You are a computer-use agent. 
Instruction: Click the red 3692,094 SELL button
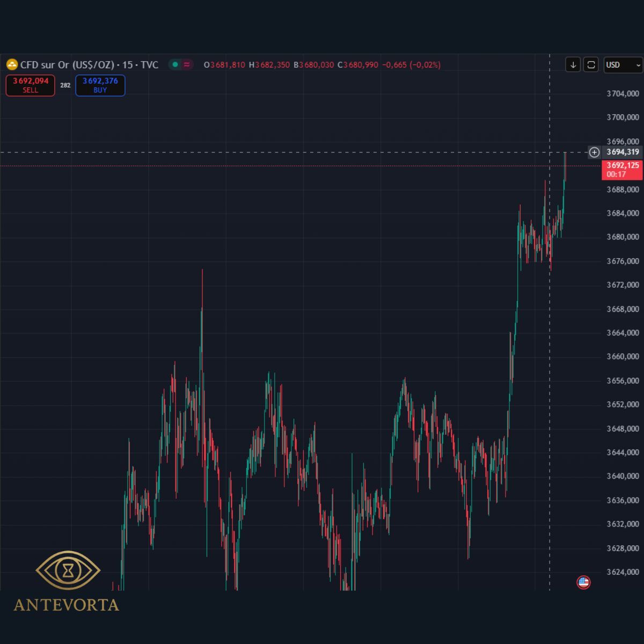[x=31, y=85]
